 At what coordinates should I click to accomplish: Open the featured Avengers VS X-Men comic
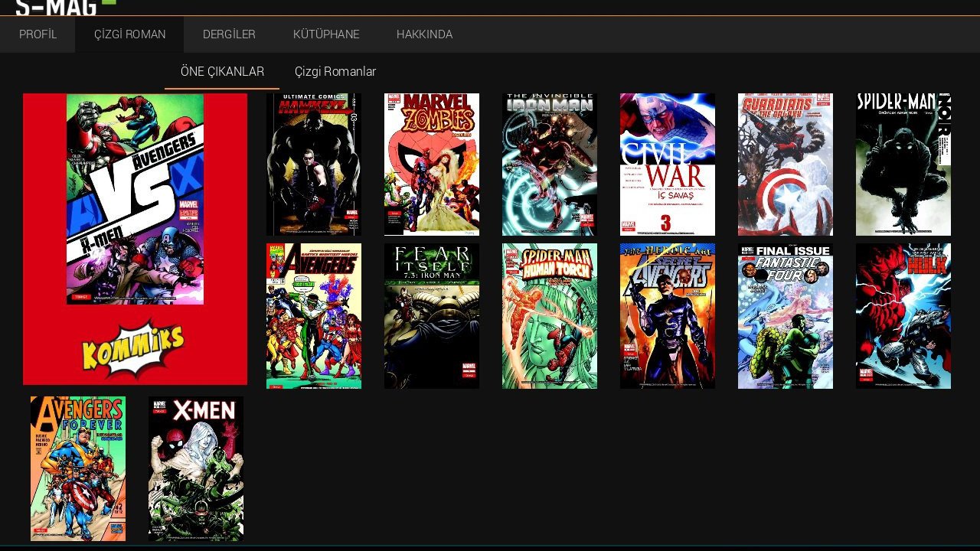(x=135, y=239)
